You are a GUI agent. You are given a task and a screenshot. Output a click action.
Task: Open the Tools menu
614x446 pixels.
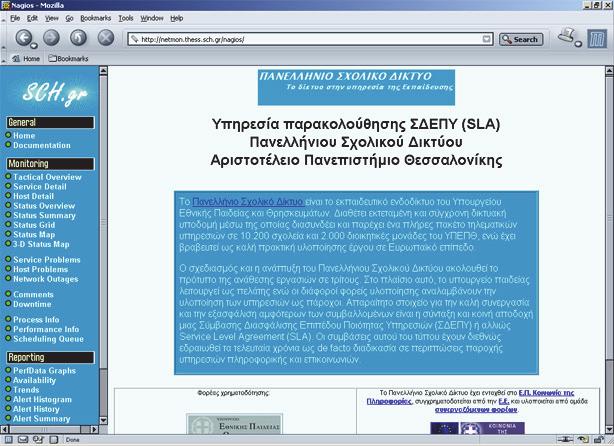[x=126, y=18]
